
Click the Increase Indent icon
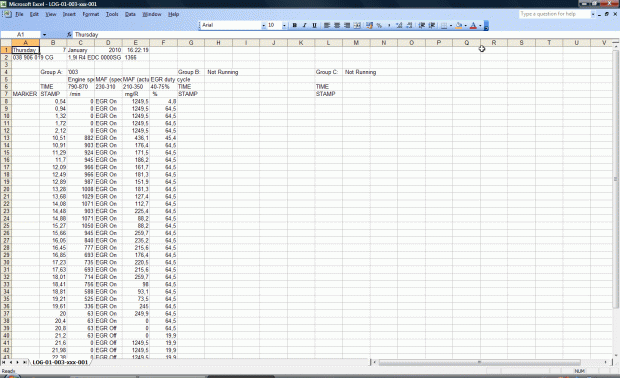click(432, 25)
